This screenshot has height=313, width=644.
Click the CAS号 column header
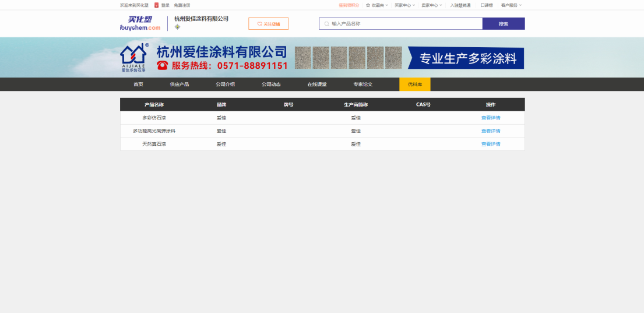point(423,105)
